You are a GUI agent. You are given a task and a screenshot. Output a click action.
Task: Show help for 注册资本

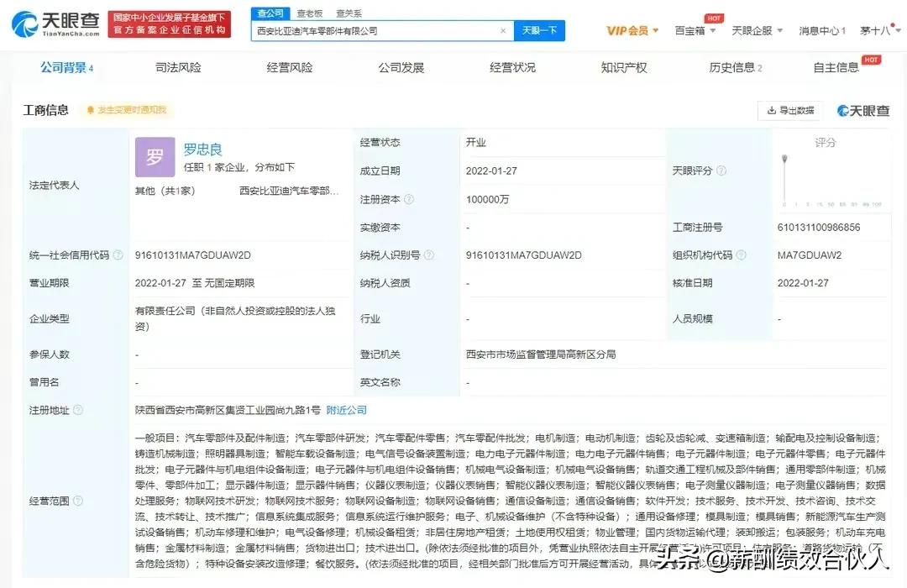(409, 200)
